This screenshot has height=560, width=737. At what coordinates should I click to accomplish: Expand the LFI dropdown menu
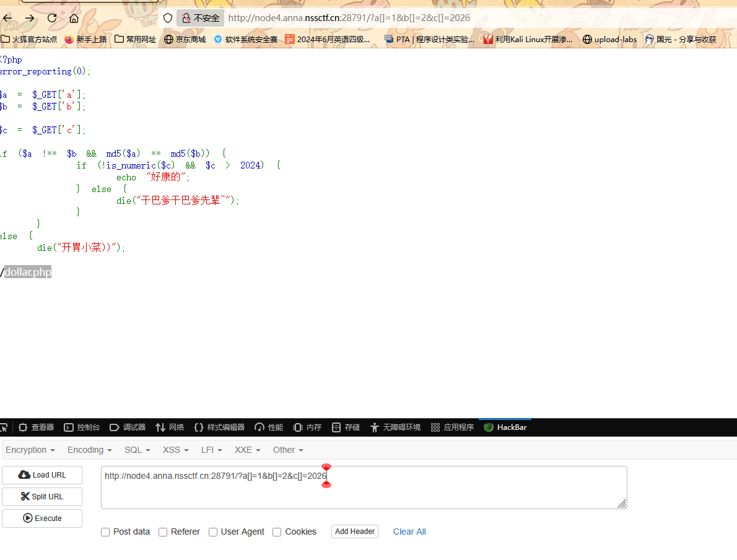[x=211, y=450]
